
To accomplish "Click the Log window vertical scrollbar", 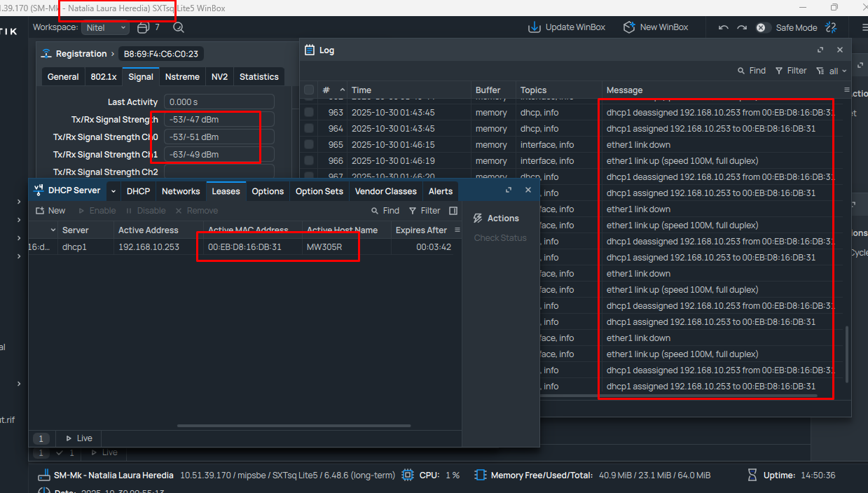I will [x=847, y=354].
